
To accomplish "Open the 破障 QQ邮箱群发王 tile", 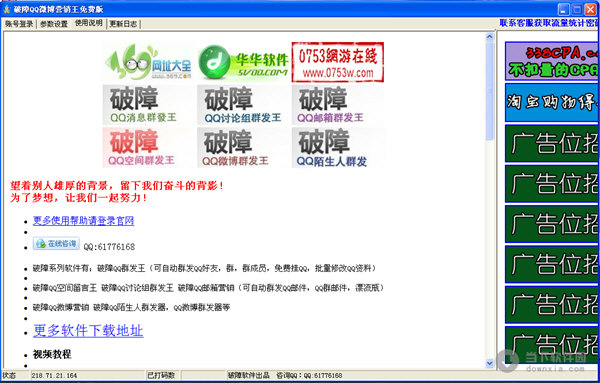I will tap(338, 104).
